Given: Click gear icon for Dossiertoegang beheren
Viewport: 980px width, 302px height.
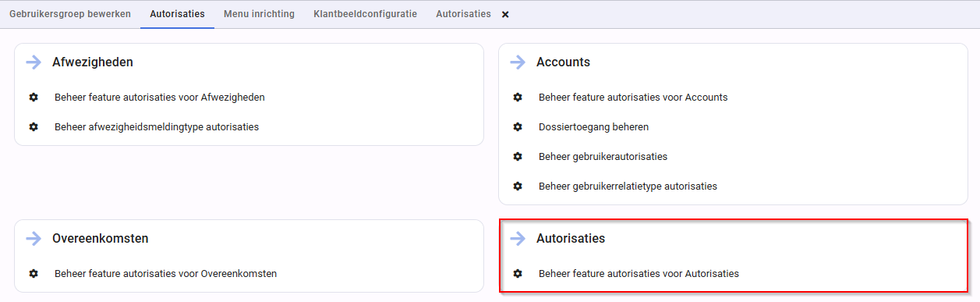Looking at the screenshot, I should click(x=518, y=126).
